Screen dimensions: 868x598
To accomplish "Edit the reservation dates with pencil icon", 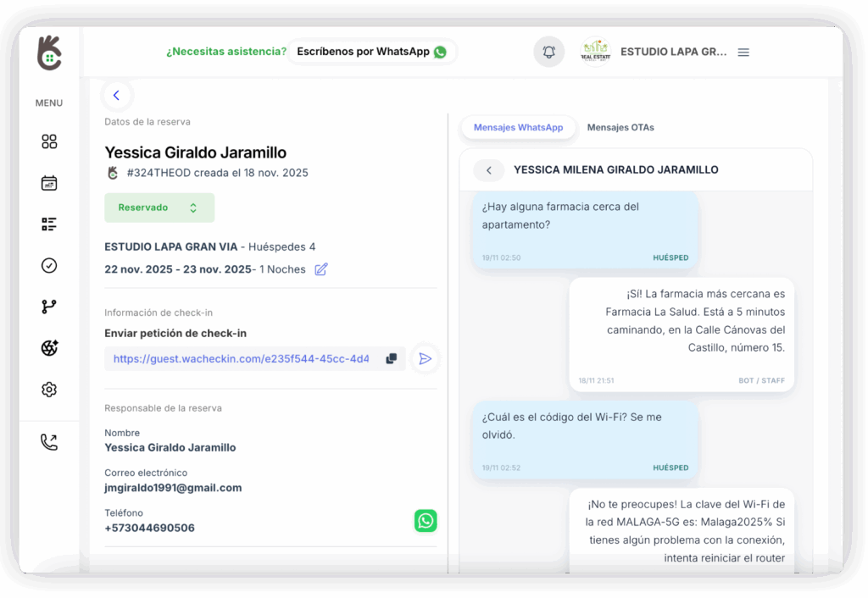I will (320, 269).
